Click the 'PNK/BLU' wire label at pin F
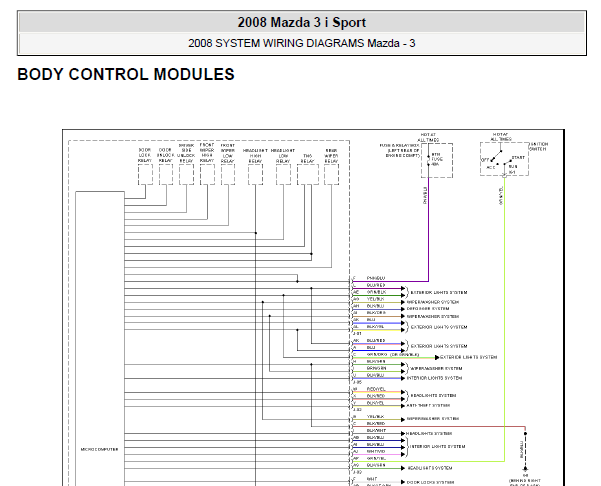 376,278
